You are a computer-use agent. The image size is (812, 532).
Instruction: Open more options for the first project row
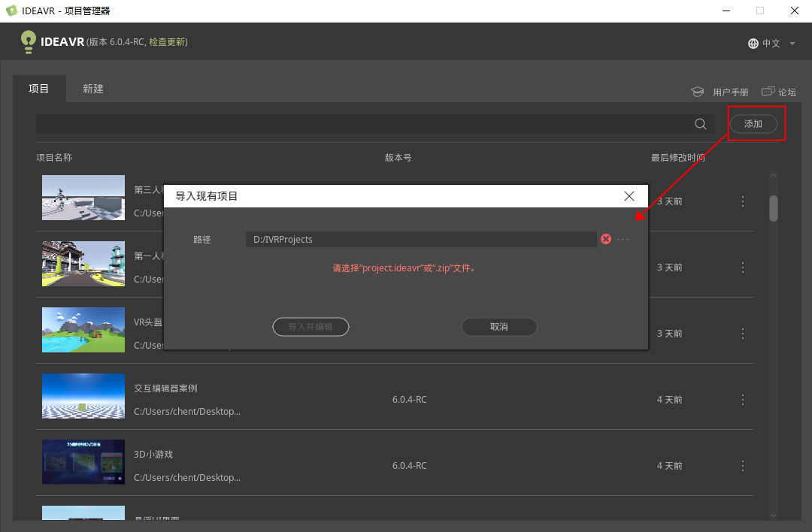point(743,201)
